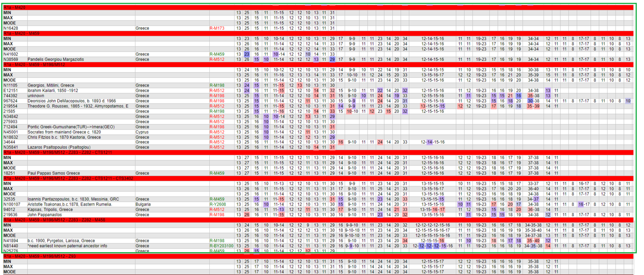Select 'Ioannis Pantazopoulos' ancestor cell

pos(73,199)
